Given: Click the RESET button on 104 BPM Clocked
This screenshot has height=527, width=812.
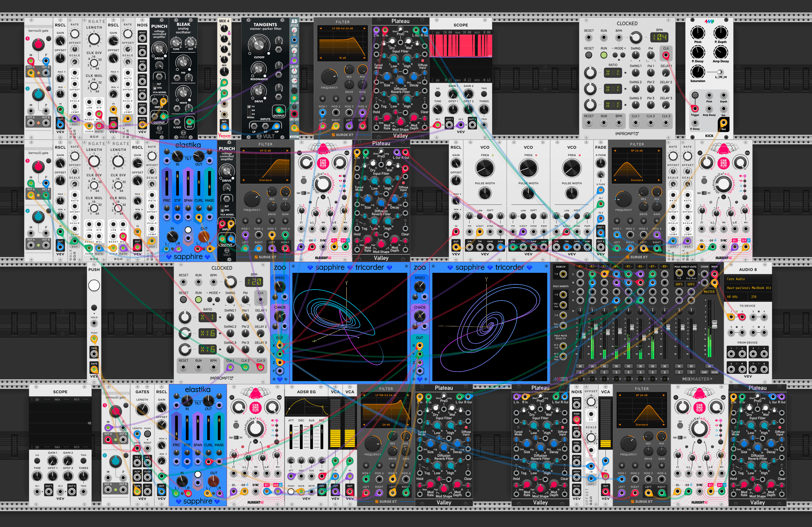Looking at the screenshot, I should (x=588, y=55).
